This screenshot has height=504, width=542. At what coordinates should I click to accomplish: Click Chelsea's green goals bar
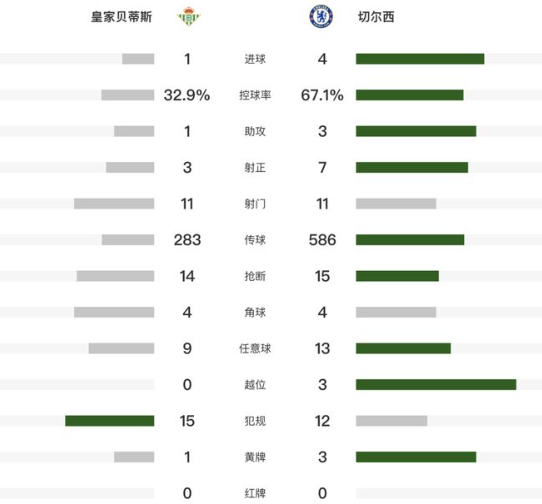420,59
